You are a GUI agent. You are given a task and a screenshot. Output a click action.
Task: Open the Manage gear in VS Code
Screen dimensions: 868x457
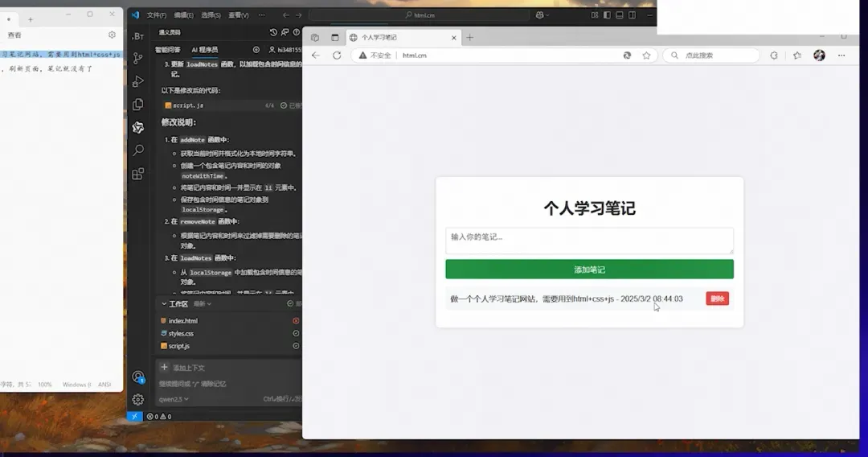(138, 399)
